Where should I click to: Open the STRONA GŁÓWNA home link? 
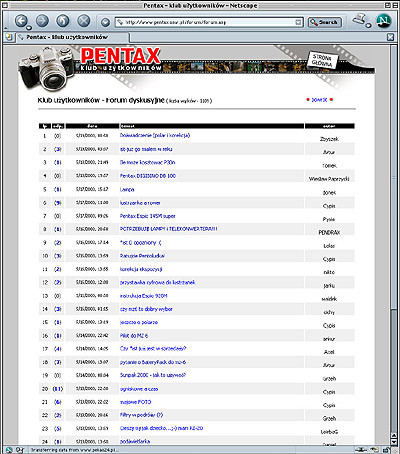tap(322, 60)
